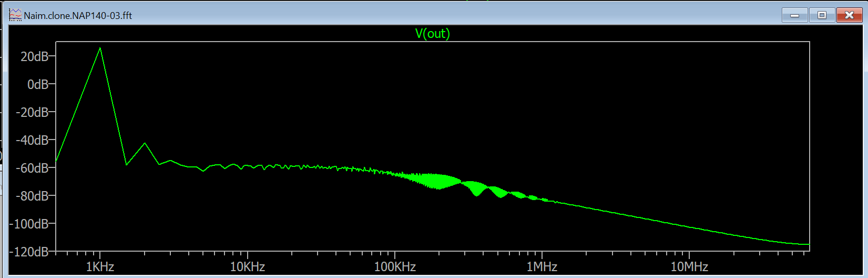Click the 10KHz horizontal axis label

tap(247, 266)
